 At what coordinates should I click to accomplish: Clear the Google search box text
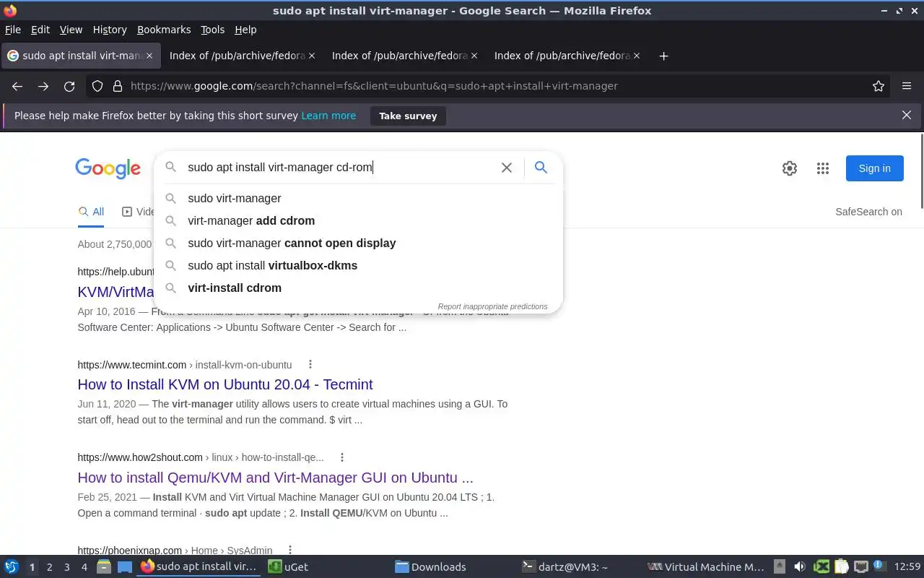(x=507, y=168)
